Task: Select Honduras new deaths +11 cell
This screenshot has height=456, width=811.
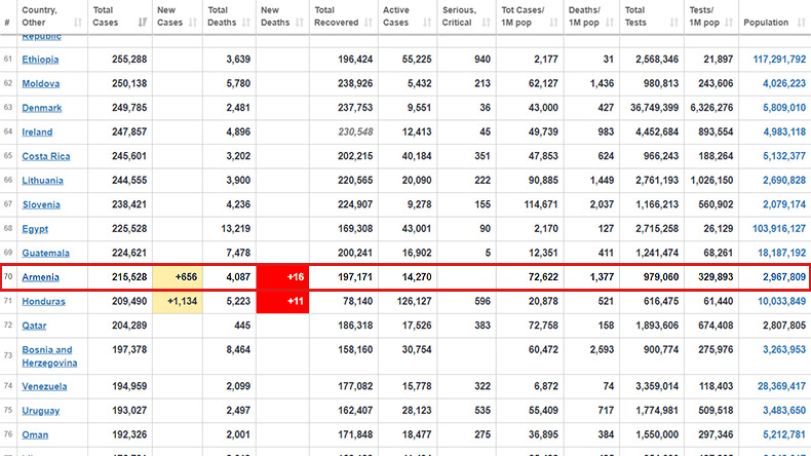Action: (x=283, y=301)
